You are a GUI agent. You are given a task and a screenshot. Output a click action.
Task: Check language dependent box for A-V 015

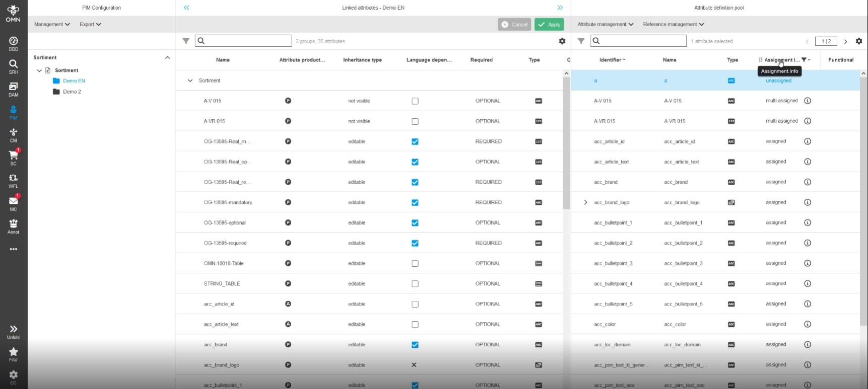[415, 101]
